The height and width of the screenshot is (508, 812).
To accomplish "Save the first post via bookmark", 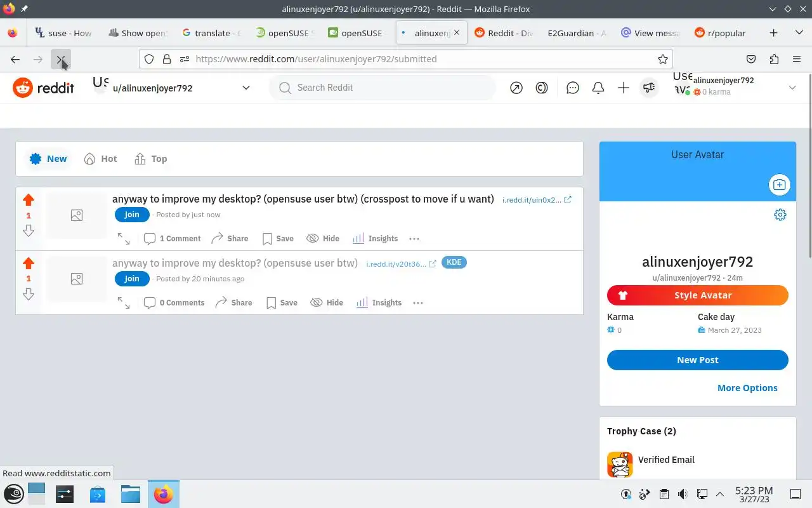I will [278, 239].
